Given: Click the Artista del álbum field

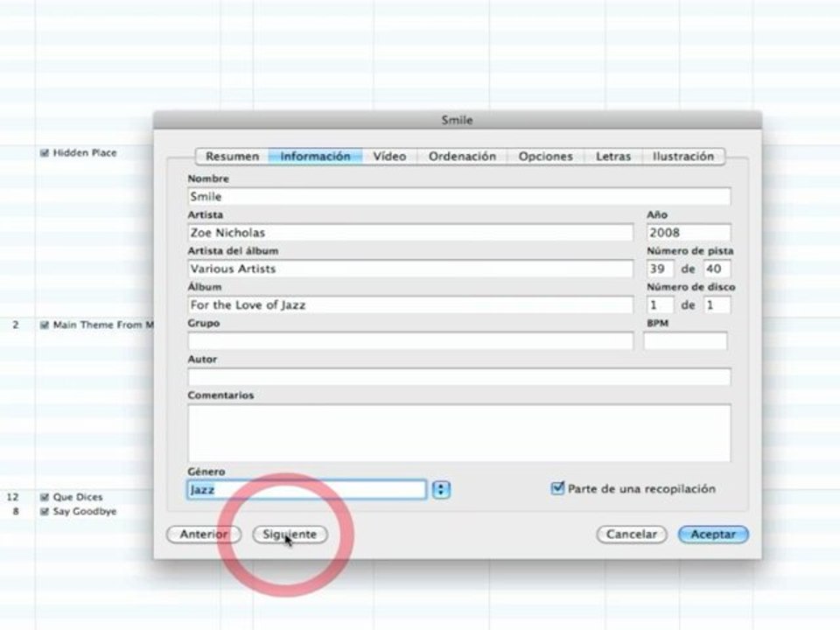Looking at the screenshot, I should pos(410,269).
